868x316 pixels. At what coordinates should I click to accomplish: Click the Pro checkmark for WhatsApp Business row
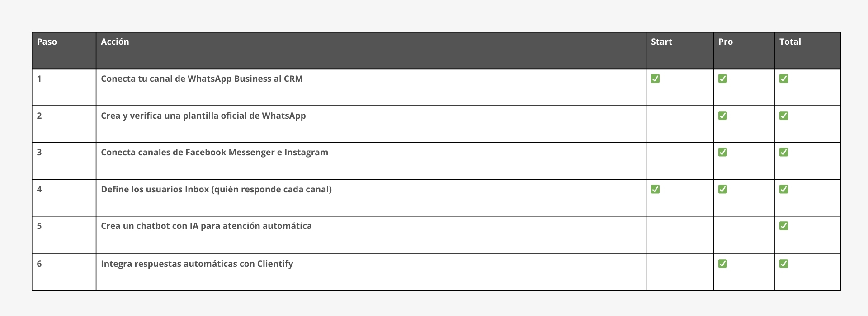click(x=722, y=79)
